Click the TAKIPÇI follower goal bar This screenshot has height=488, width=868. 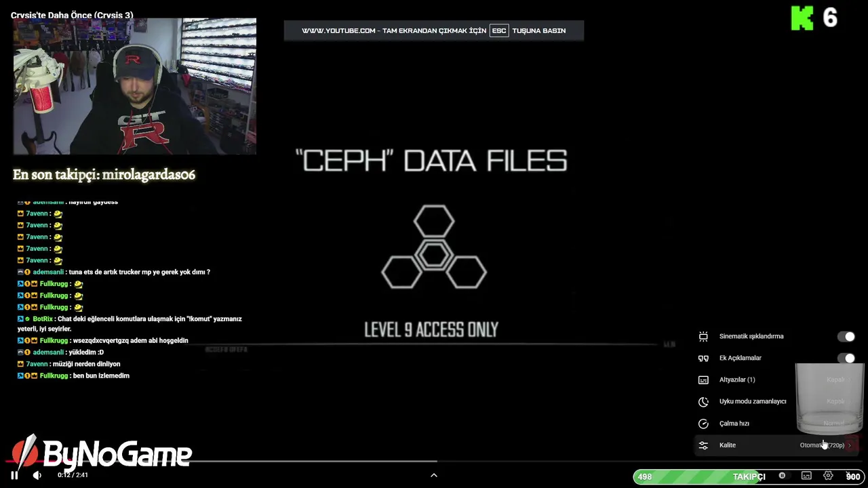749,476
